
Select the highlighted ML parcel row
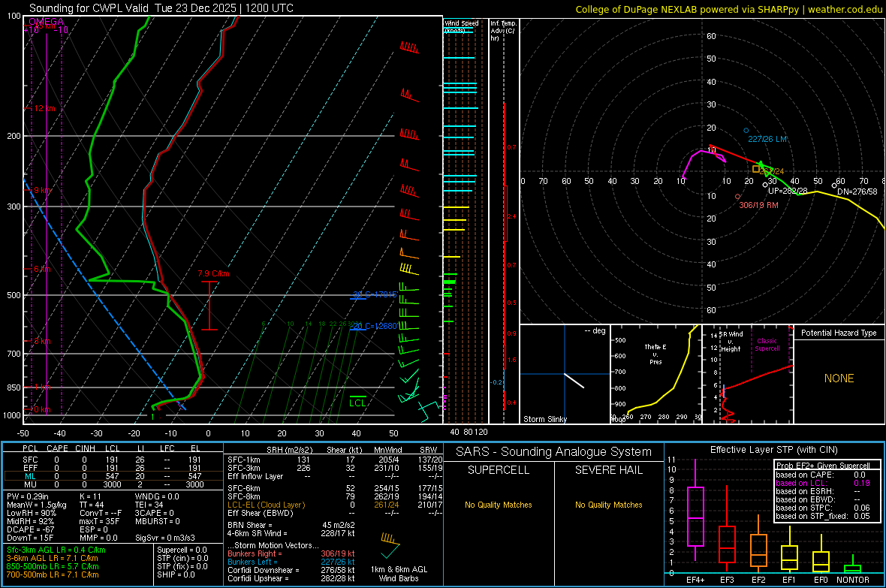coord(113,476)
